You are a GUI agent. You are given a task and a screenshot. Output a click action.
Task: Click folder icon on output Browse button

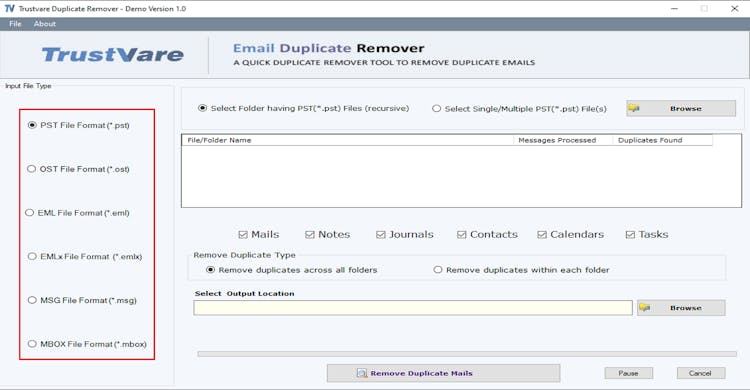pyautogui.click(x=645, y=308)
